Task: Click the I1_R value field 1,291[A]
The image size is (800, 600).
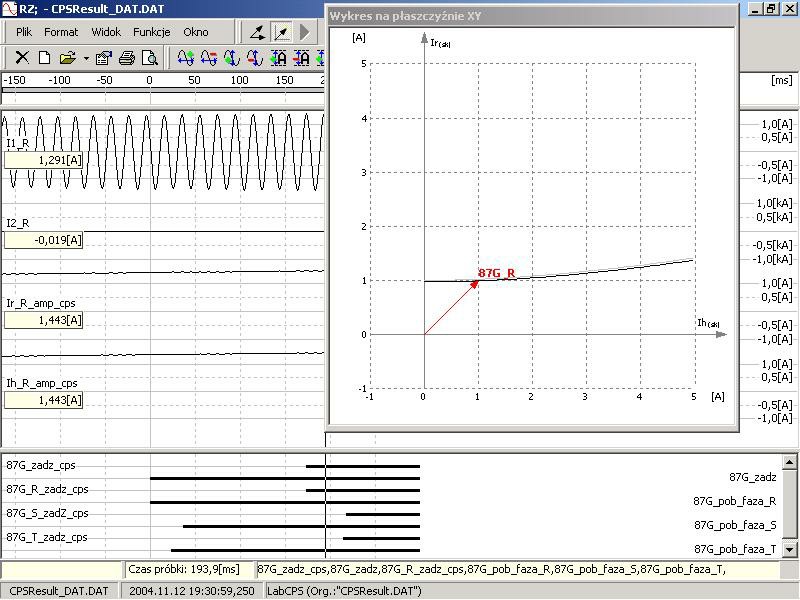Action: click(43, 161)
